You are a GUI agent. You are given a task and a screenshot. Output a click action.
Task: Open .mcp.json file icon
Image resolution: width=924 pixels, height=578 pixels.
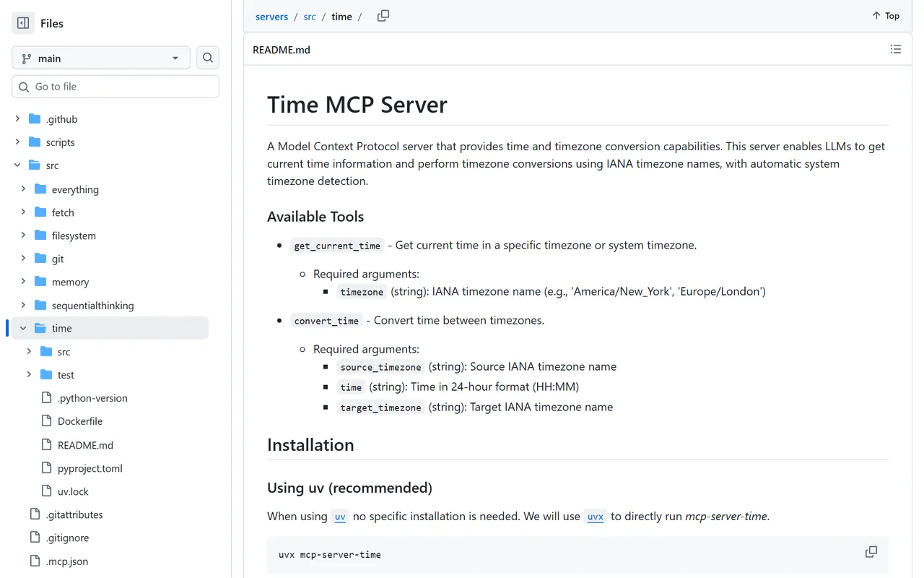pos(35,560)
